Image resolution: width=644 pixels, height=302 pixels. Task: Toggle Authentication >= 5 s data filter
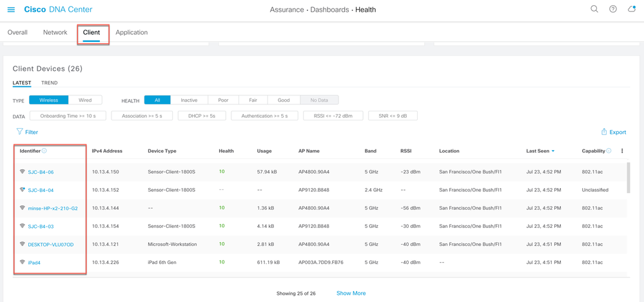click(x=264, y=116)
